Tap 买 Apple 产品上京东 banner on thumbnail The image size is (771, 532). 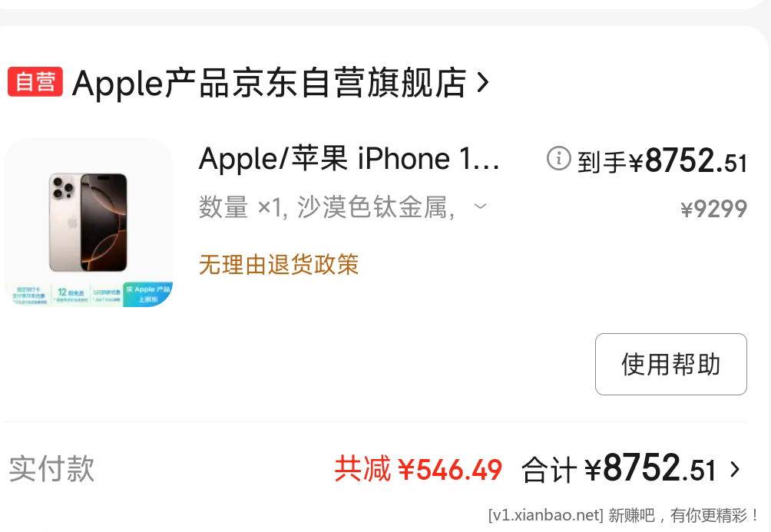(147, 294)
